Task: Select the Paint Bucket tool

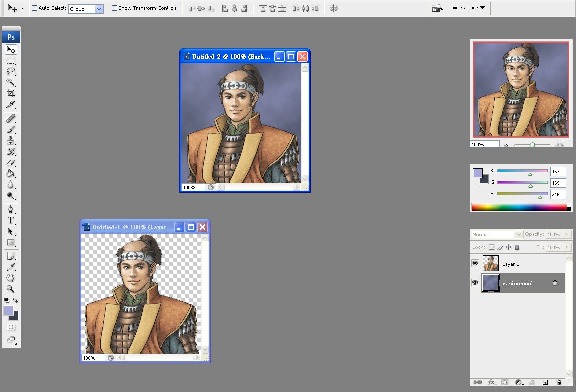Action: (x=11, y=174)
